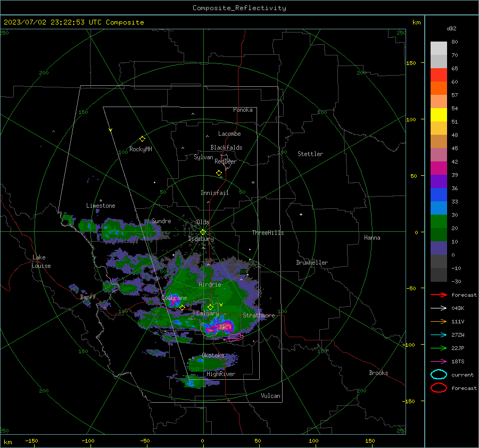Click the white plus marker west of Hanna
Image resolution: width=479 pixels, height=448 pixels.
point(301,214)
